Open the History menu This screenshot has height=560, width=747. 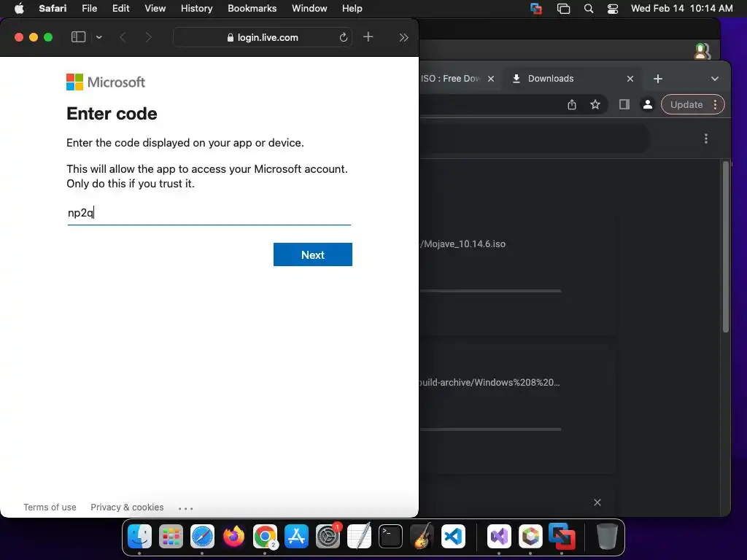click(197, 9)
